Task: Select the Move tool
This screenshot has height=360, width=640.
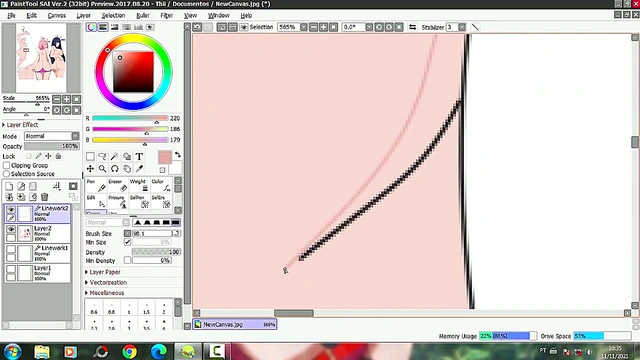Action: [90, 169]
